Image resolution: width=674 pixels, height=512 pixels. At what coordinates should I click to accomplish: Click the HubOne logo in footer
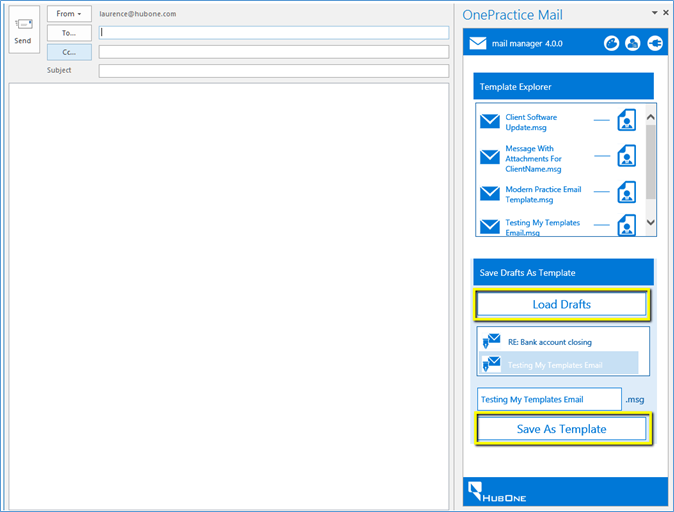click(x=497, y=492)
